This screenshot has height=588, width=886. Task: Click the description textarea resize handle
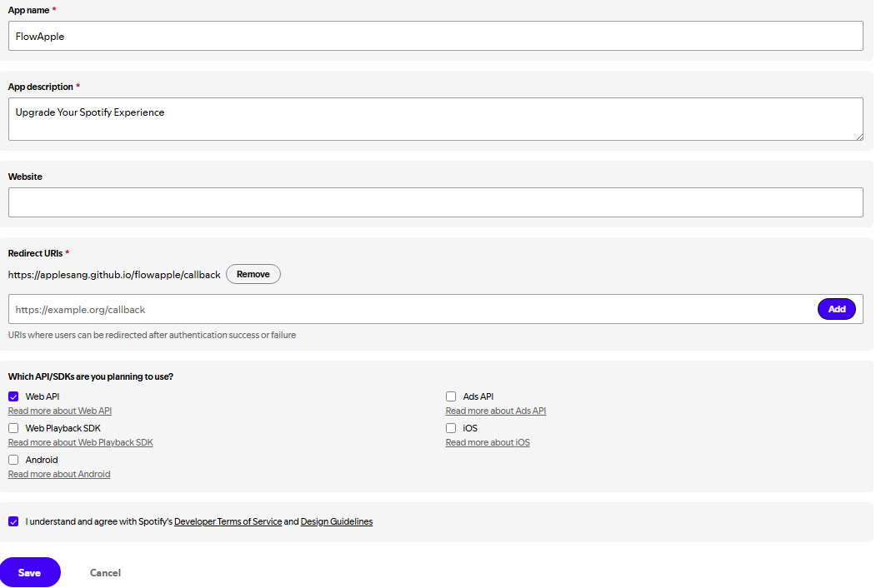859,137
